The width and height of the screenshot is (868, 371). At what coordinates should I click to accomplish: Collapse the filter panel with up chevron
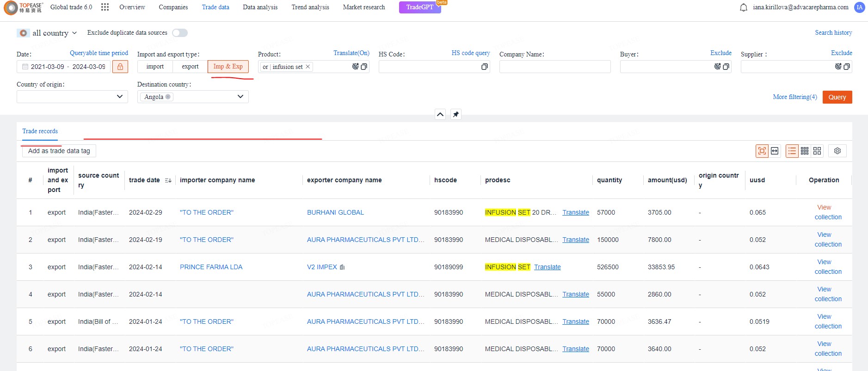440,114
